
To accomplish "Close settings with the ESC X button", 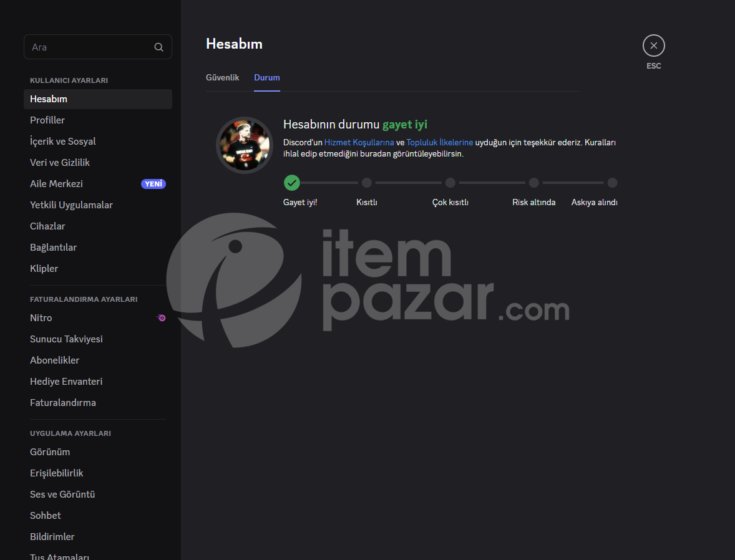I will point(653,46).
